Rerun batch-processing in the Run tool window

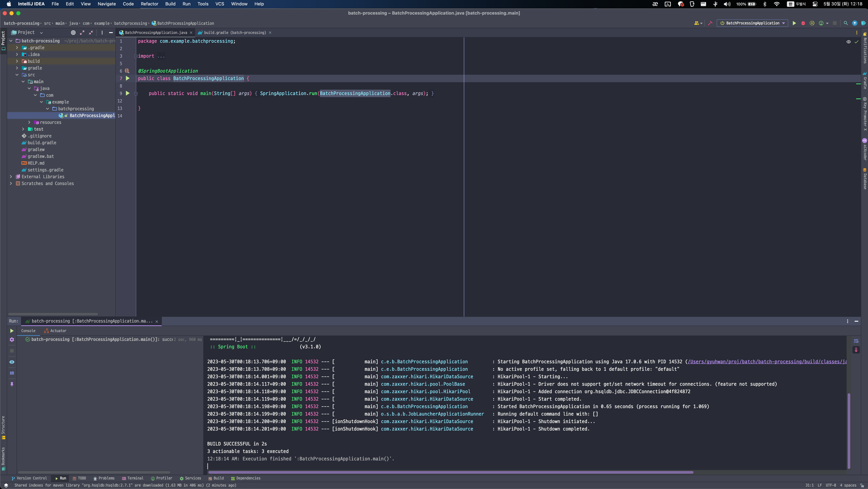(12, 331)
